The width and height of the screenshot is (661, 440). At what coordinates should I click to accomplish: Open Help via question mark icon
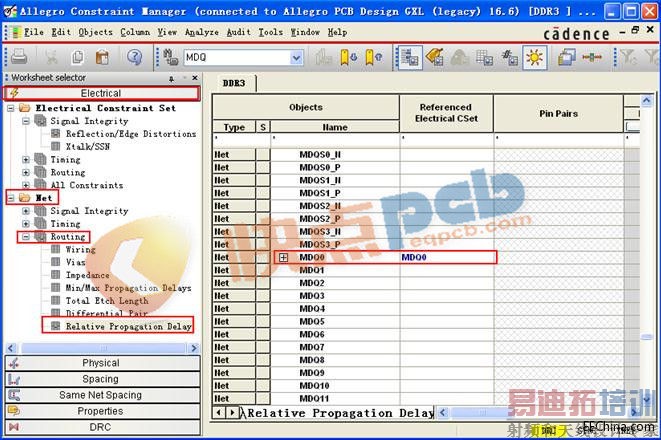point(134,57)
